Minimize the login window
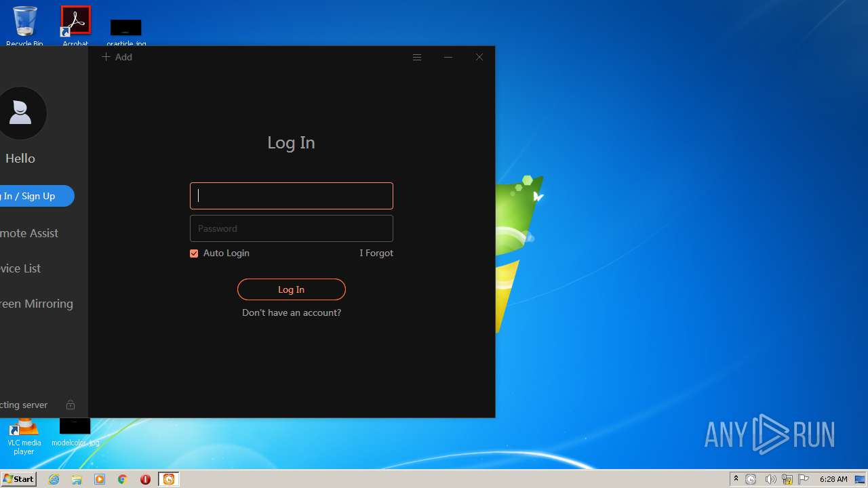Viewport: 868px width, 488px height. click(448, 57)
